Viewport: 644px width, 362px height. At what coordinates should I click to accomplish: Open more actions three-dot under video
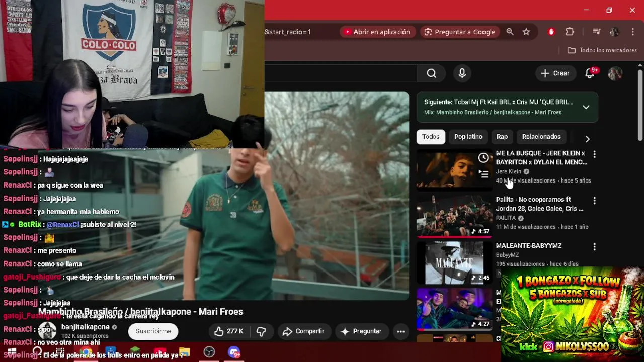tap(400, 331)
